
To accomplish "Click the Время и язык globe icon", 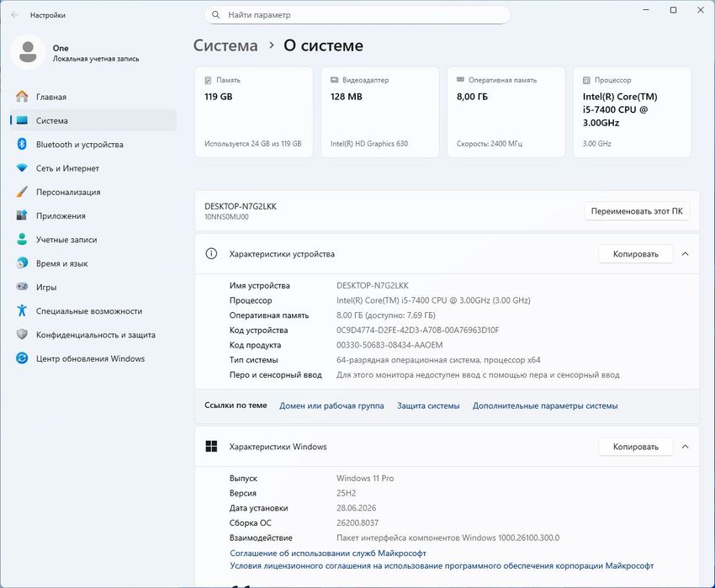I will point(22,262).
